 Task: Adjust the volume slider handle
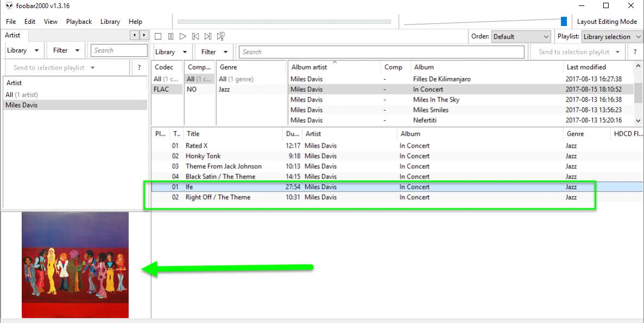pos(564,22)
